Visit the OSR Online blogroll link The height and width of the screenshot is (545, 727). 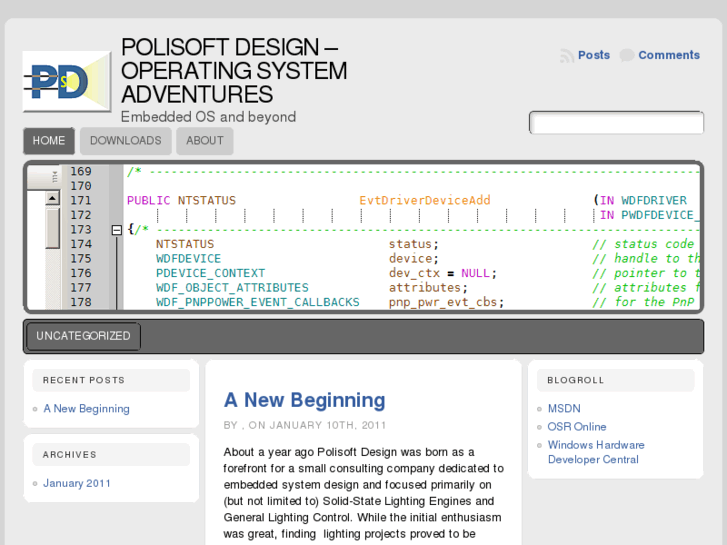[x=577, y=427]
